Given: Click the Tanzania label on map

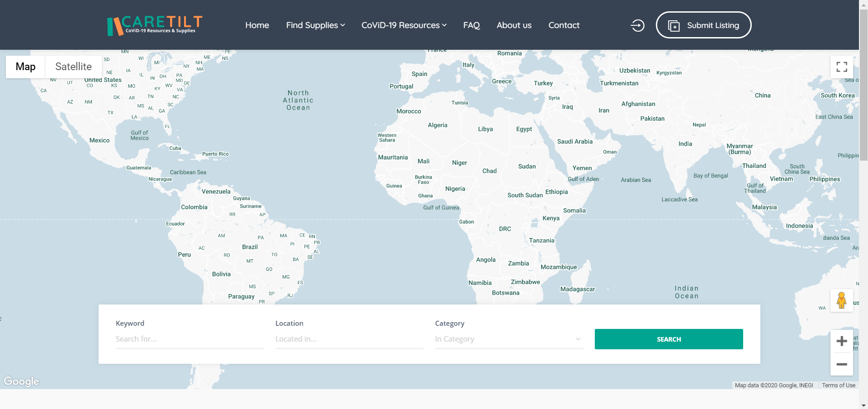Looking at the screenshot, I should [x=541, y=241].
